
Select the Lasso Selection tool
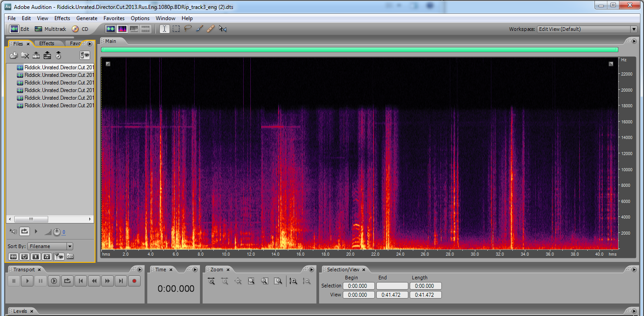pos(188,29)
